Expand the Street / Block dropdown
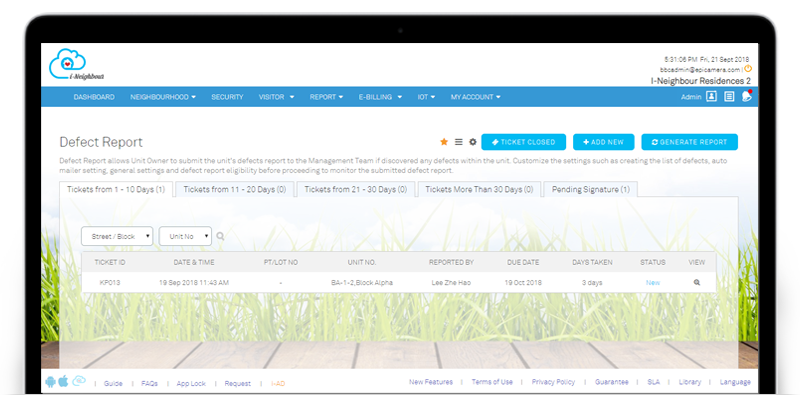Screen dimensions: 800x395 pyautogui.click(x=117, y=236)
